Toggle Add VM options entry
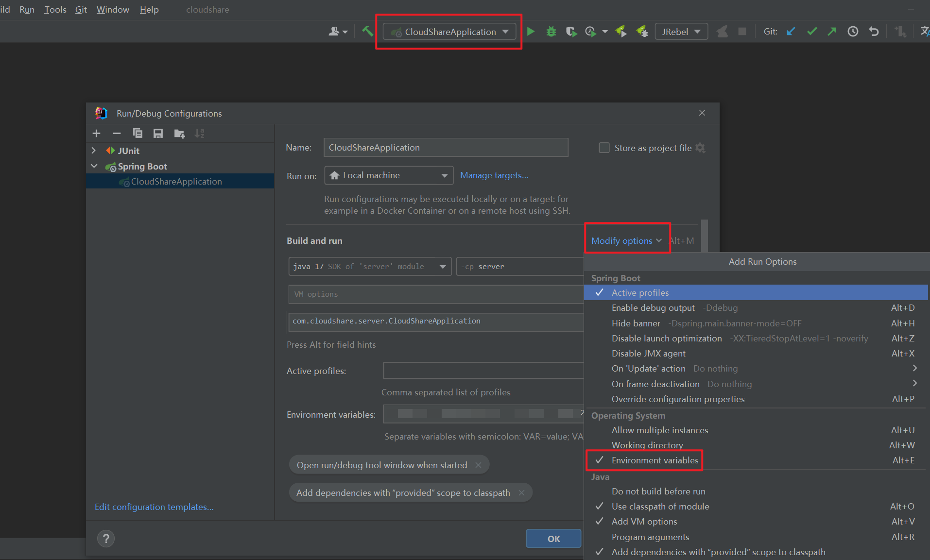This screenshot has width=930, height=560. click(756, 521)
